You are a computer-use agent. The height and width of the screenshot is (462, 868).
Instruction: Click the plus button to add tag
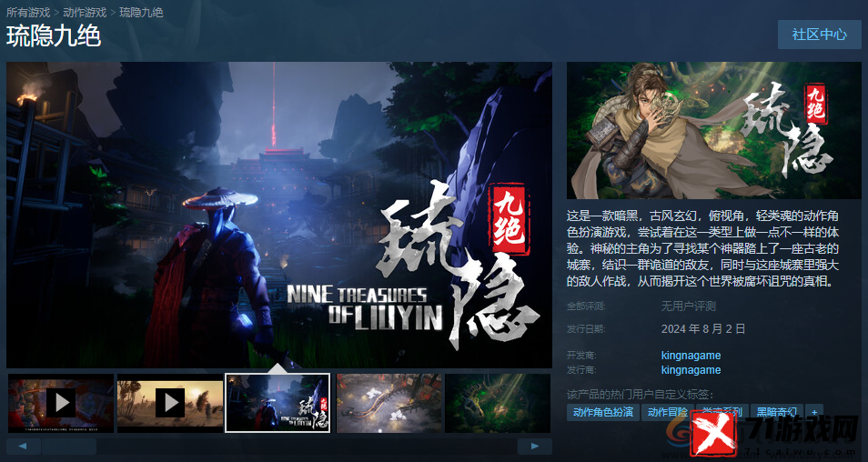(814, 412)
